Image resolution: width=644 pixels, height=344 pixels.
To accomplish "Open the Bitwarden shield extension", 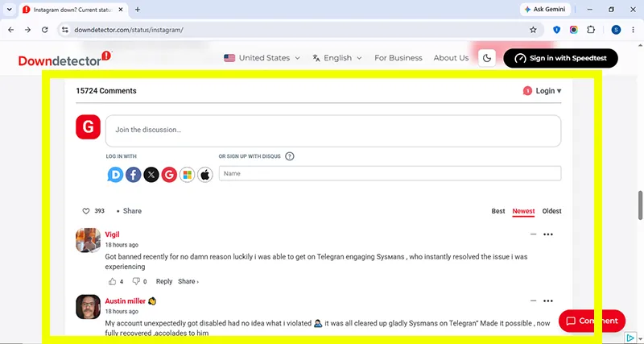I will [x=556, y=30].
